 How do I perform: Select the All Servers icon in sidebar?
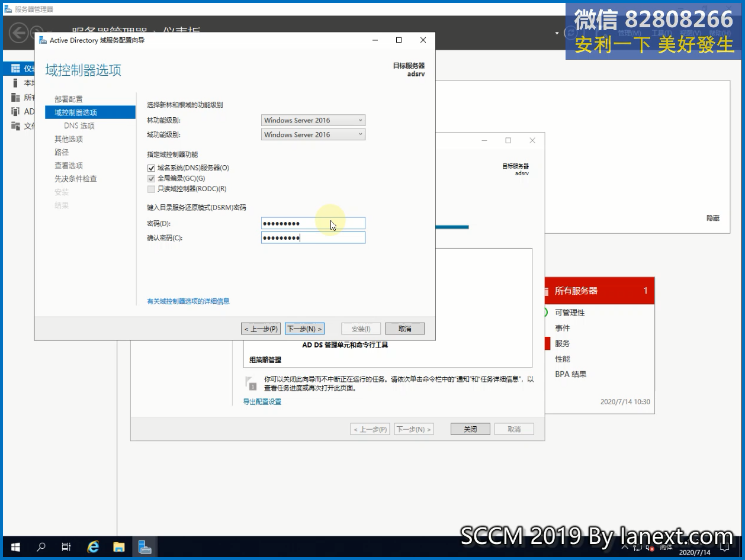[x=15, y=97]
